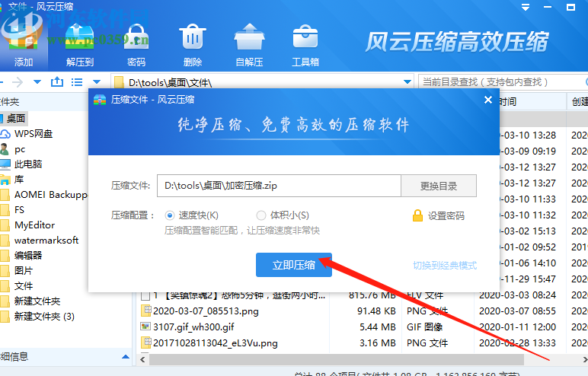Screen dimensions: 588x376
Task: Click the 当前目录查找 search field
Action: pos(501,81)
